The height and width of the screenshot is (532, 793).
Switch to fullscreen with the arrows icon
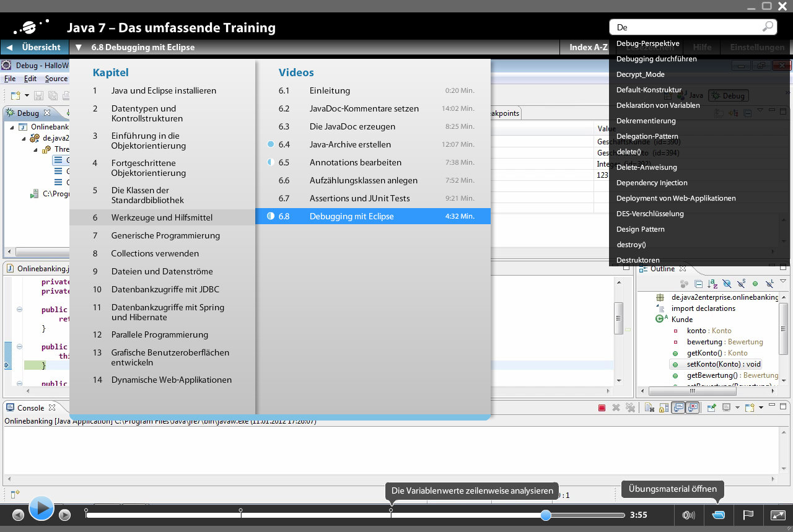point(778,515)
